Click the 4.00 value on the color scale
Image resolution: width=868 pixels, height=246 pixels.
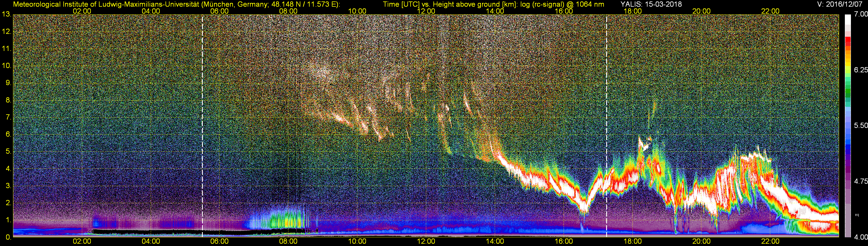(860, 237)
